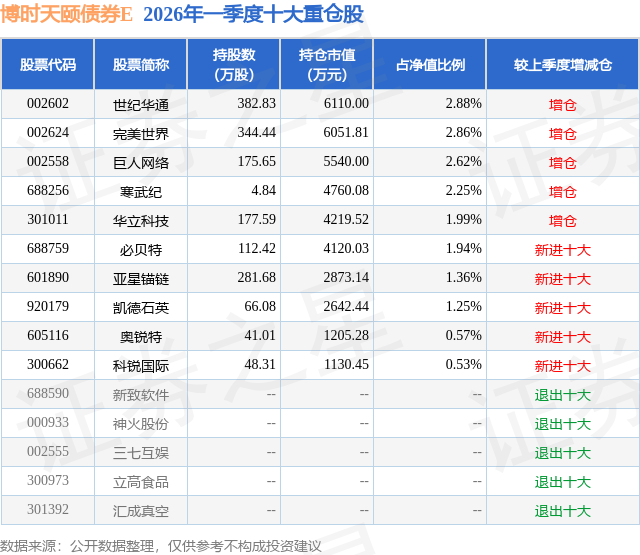Click the ratio 1.99%

tap(464, 220)
